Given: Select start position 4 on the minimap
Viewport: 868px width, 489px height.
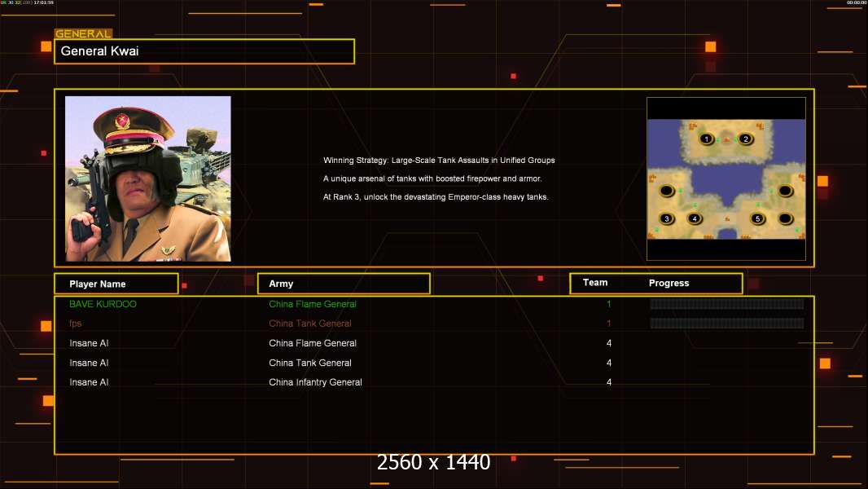Looking at the screenshot, I should [695, 218].
